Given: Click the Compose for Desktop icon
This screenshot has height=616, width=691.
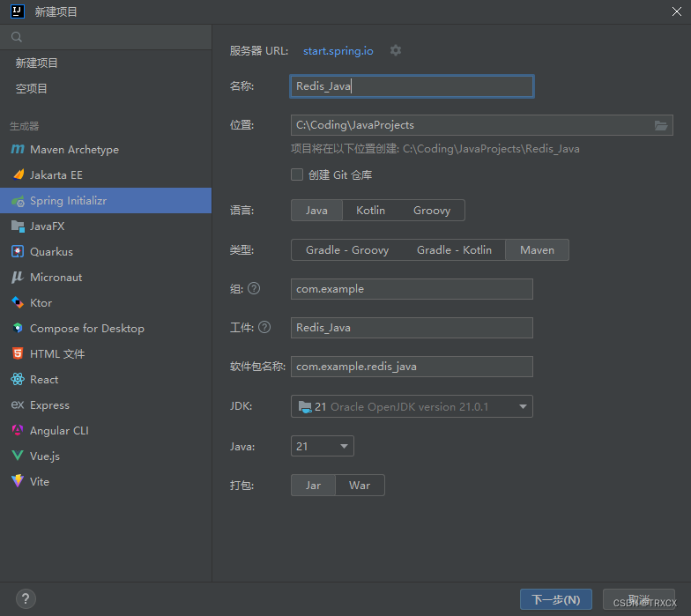Looking at the screenshot, I should pyautogui.click(x=18, y=328).
